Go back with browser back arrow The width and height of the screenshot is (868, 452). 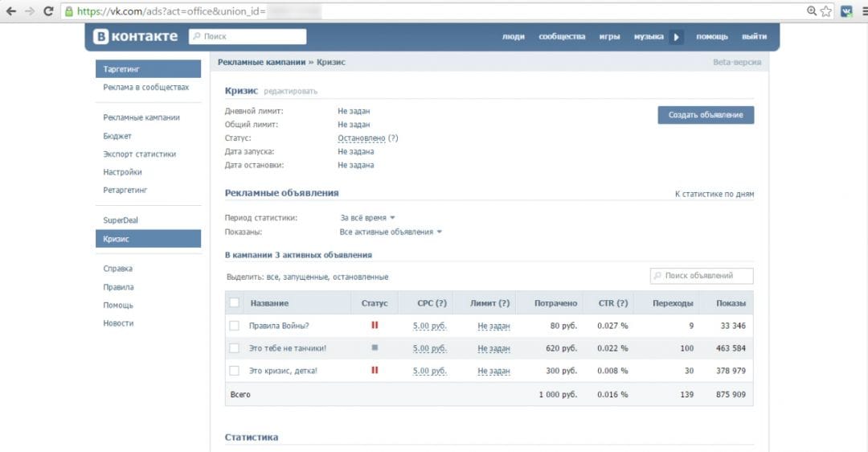(x=11, y=11)
